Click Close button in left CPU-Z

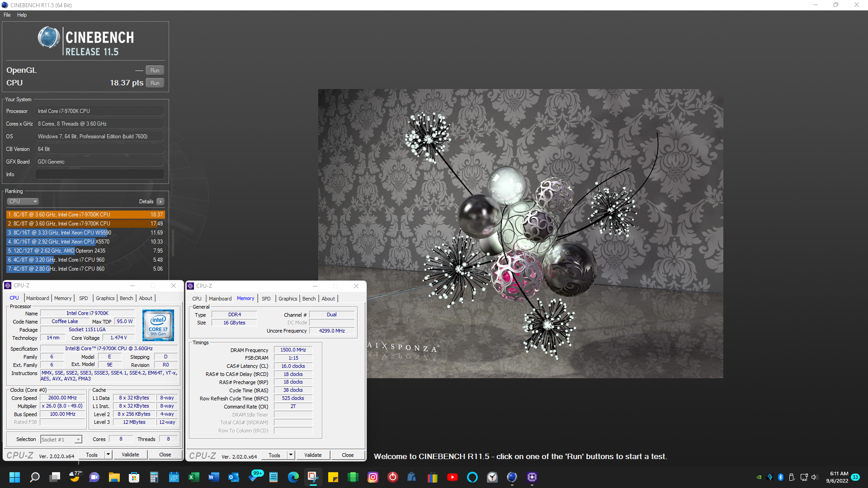(165, 455)
